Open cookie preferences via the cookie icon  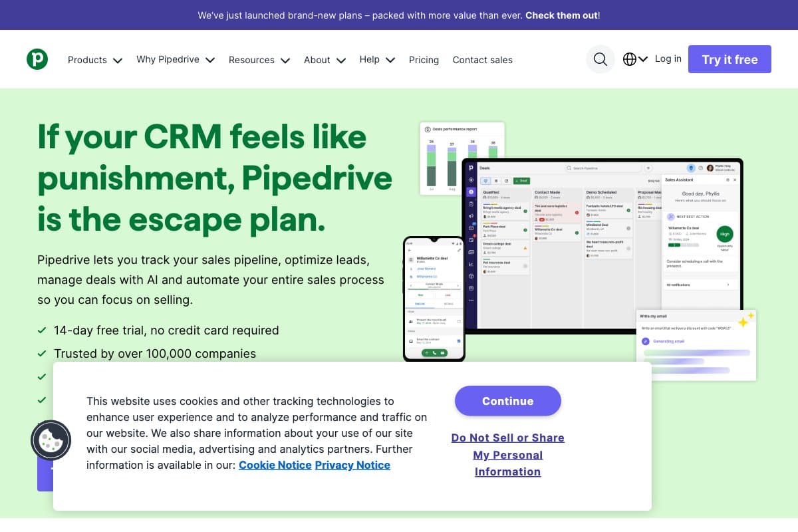[x=51, y=440]
